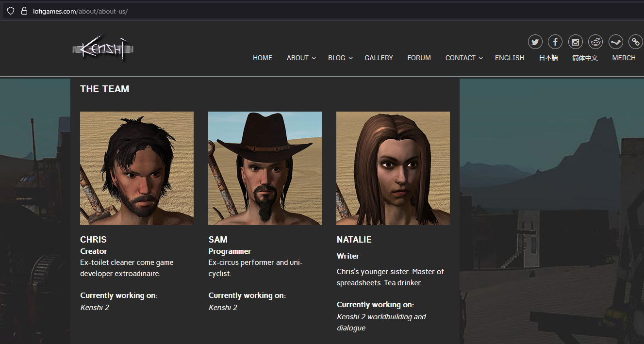Switch site language to ENGLISH
This screenshot has height=344, width=644.
click(510, 58)
